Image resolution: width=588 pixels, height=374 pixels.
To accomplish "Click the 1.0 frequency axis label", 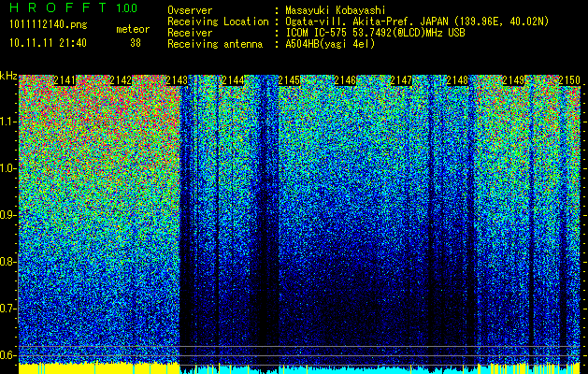I will pos(7,168).
